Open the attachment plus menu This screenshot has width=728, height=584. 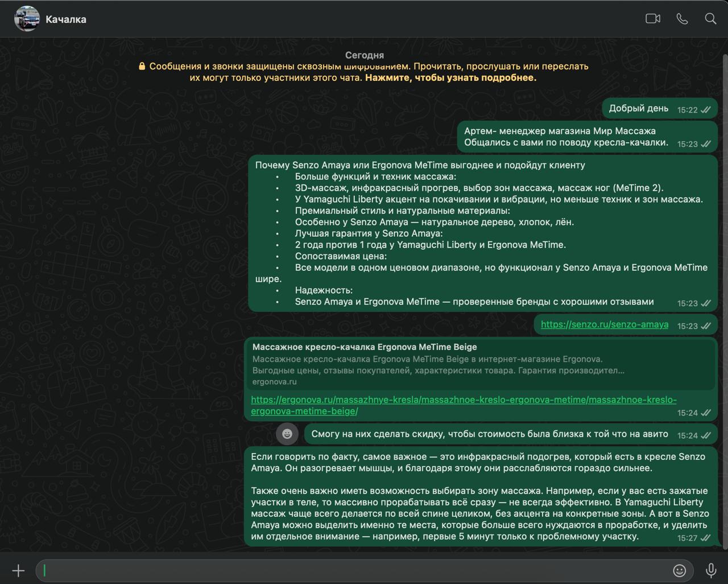(x=18, y=570)
